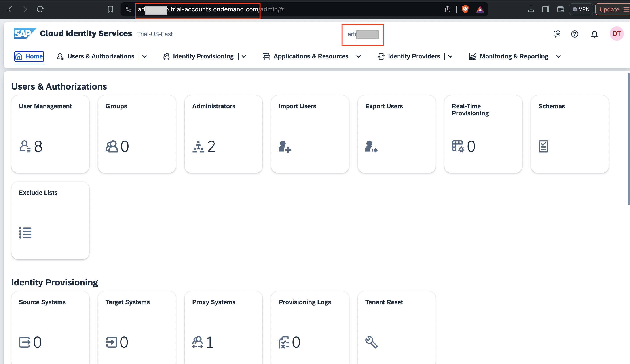Open the Import Users tile
The height and width of the screenshot is (364, 630).
(310, 134)
